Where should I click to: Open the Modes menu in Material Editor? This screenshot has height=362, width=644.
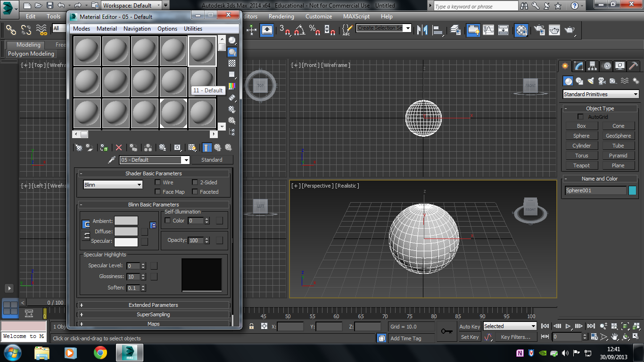[81, 28]
